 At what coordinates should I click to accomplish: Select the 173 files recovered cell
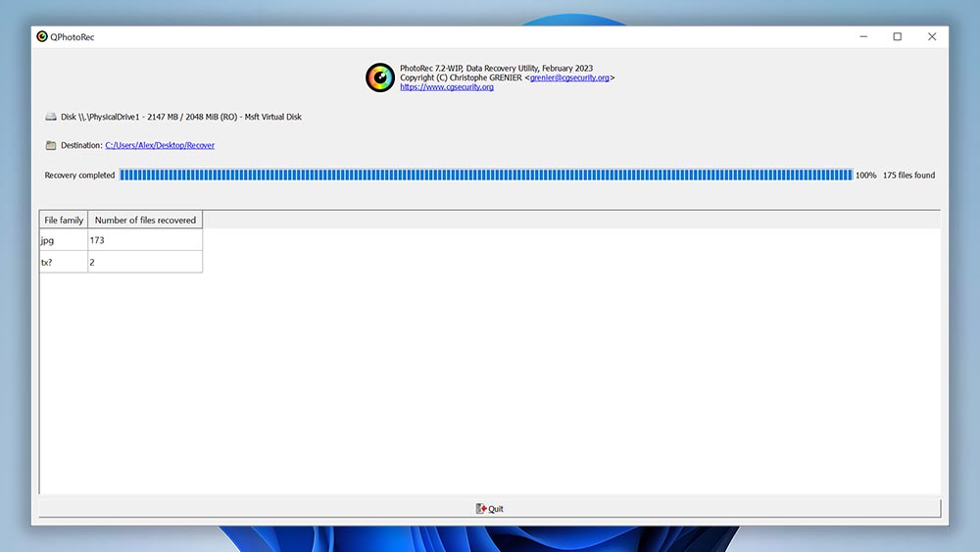tap(145, 240)
